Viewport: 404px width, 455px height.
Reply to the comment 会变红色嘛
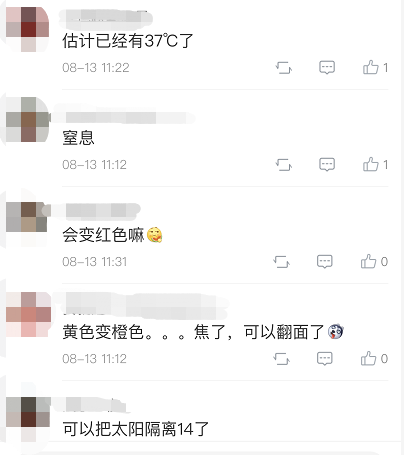click(325, 262)
